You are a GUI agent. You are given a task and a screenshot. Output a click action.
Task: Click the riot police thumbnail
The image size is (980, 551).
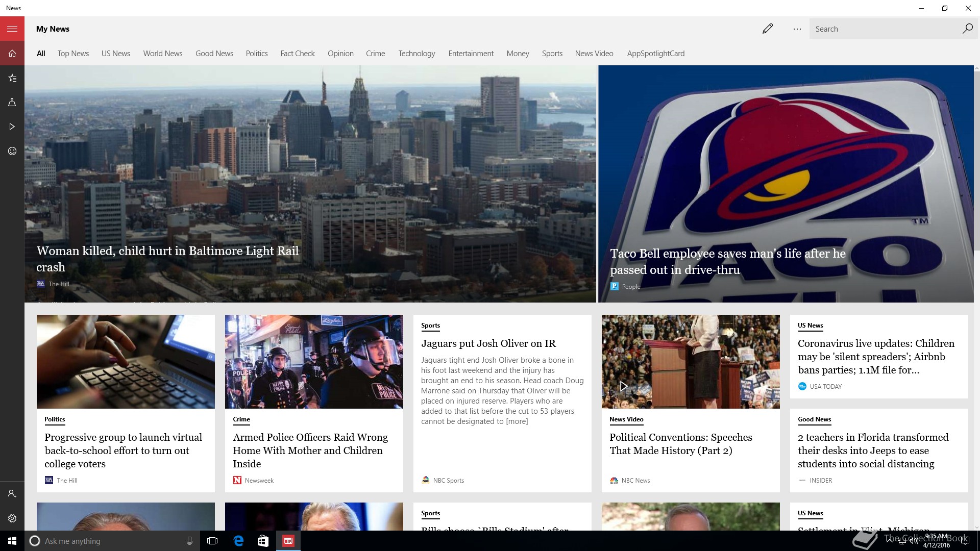[314, 361]
